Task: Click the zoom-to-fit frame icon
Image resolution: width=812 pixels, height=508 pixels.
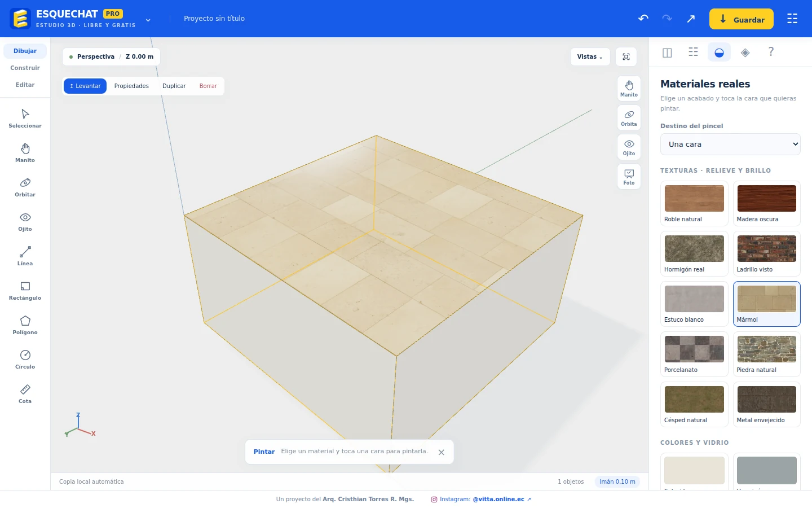Action: [626, 56]
